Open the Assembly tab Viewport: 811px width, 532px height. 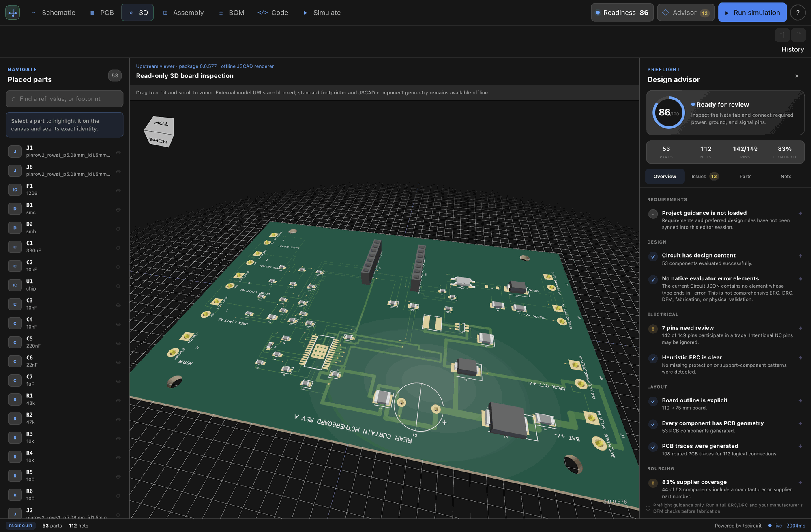[183, 13]
